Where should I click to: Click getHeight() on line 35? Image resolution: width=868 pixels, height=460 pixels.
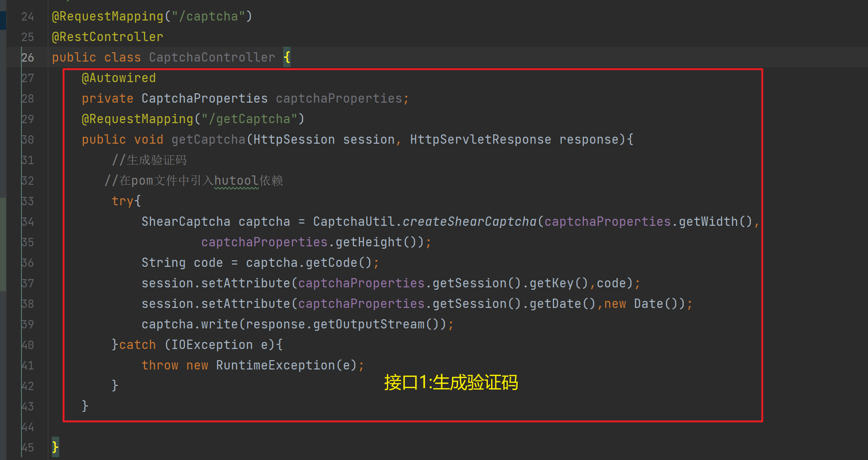(376, 242)
